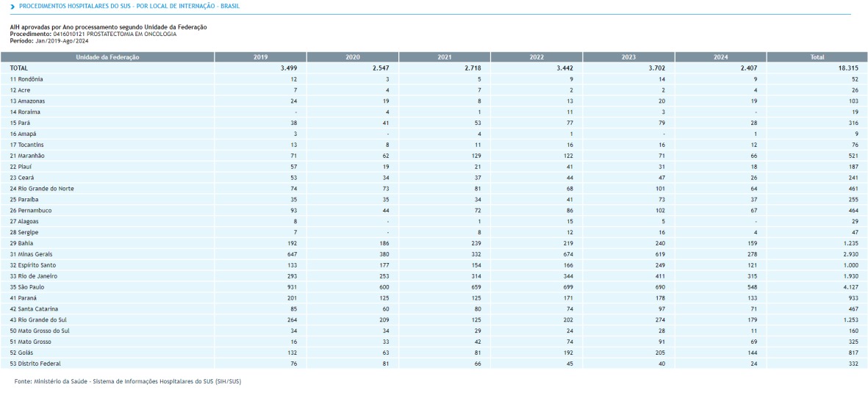Click the 2020 column header
Image resolution: width=868 pixels, height=393 pixels.
click(352, 57)
